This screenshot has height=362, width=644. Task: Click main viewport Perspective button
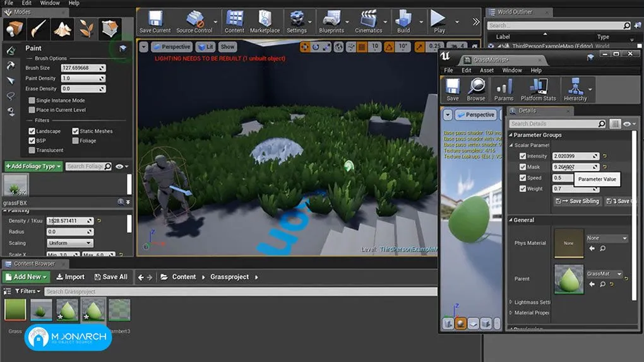(171, 47)
